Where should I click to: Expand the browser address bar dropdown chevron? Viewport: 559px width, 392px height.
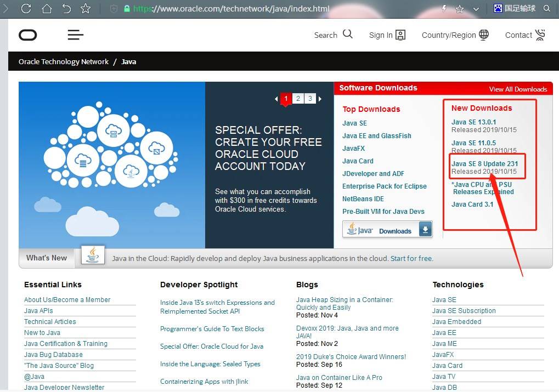[x=476, y=9]
